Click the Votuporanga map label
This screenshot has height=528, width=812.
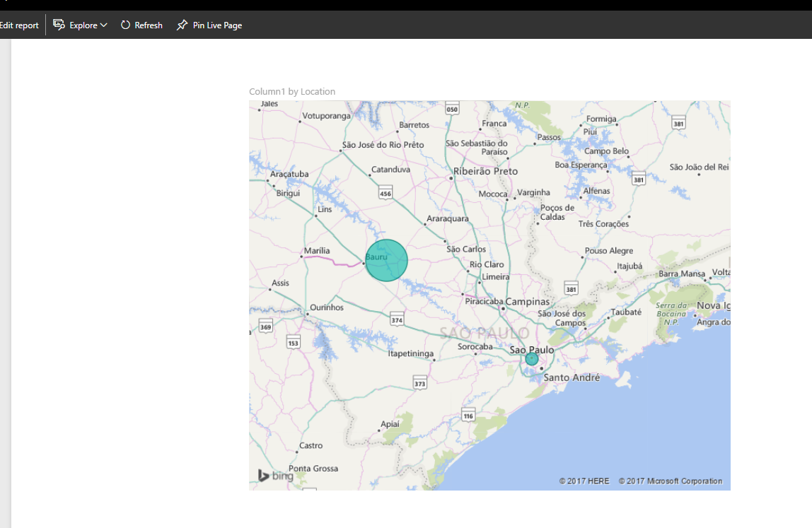326,116
